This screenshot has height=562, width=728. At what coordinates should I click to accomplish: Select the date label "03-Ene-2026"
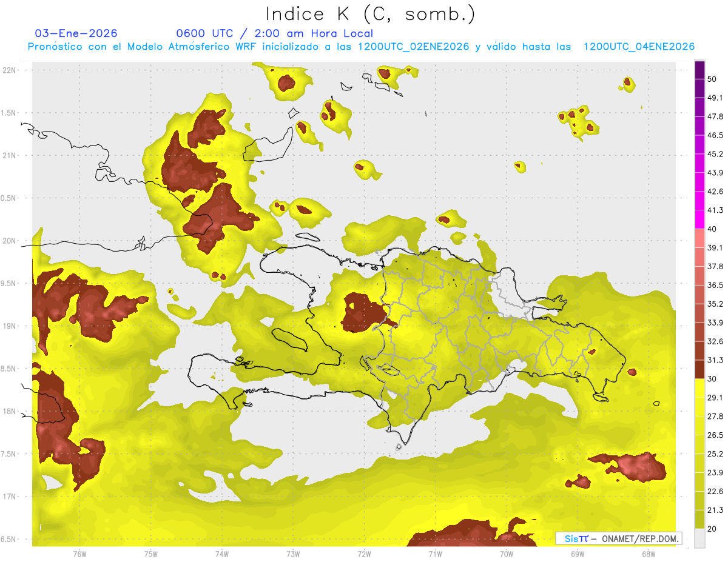click(76, 33)
